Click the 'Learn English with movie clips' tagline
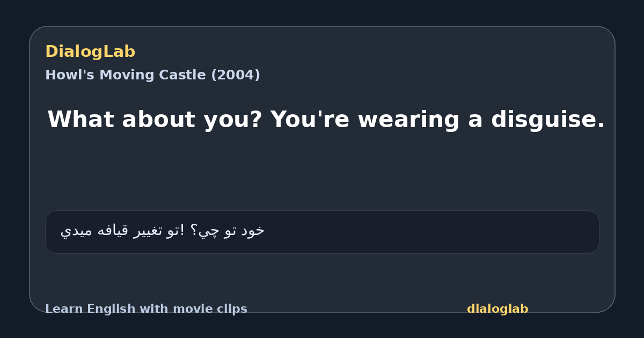This screenshot has height=338, width=644. [x=146, y=309]
